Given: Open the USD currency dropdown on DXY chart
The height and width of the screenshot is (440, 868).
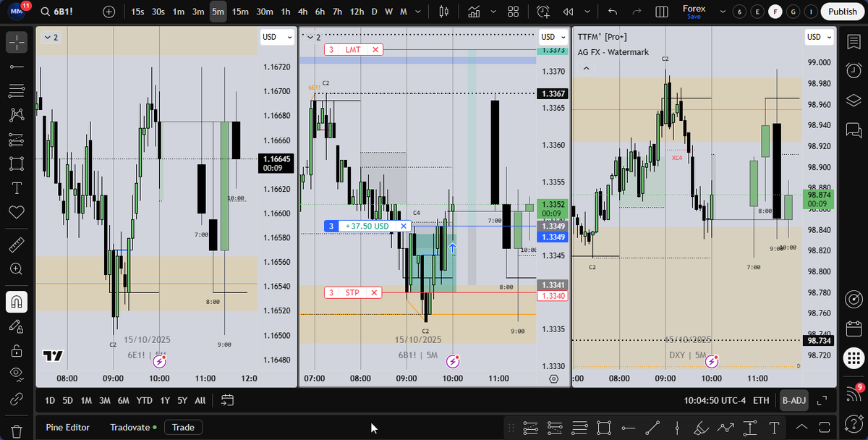Looking at the screenshot, I should pyautogui.click(x=818, y=37).
